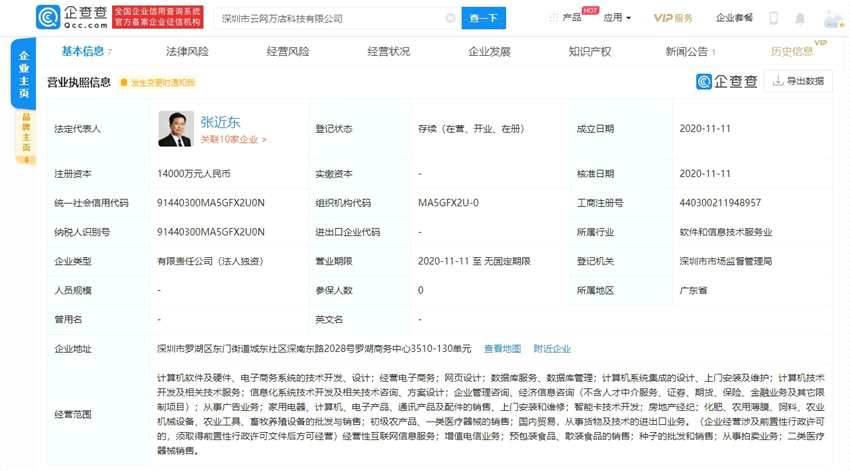Image resolution: width=850 pixels, height=471 pixels.
Task: Click the 营业执照信息 heading
Action: point(79,82)
